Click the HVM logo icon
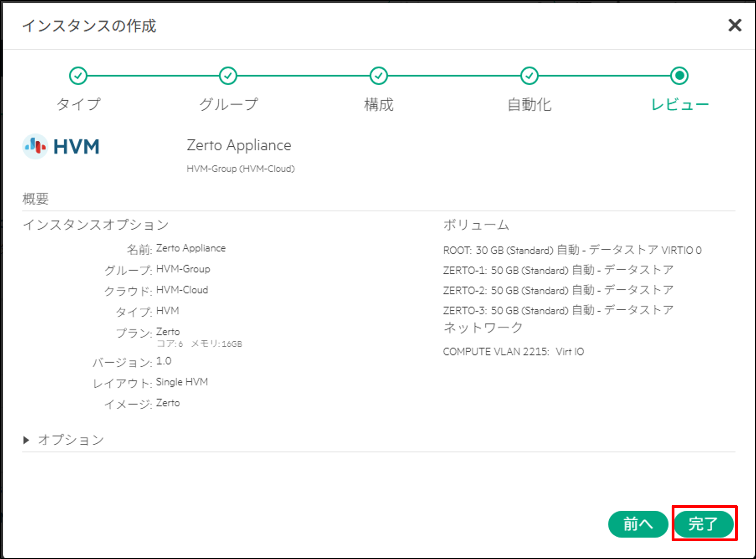The height and width of the screenshot is (559, 756). click(61, 147)
